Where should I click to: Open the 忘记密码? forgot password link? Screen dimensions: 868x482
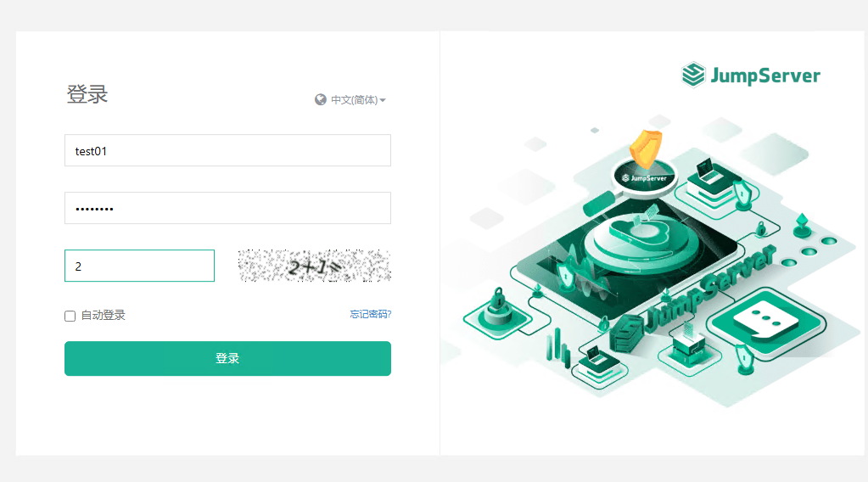tap(370, 314)
